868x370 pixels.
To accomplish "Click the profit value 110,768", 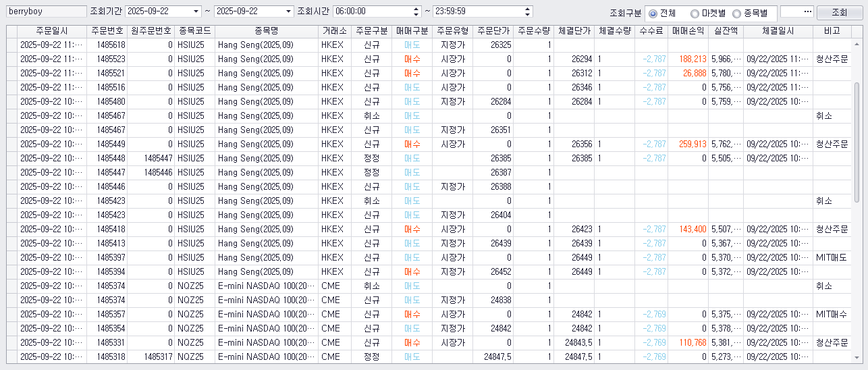I will coord(688,342).
